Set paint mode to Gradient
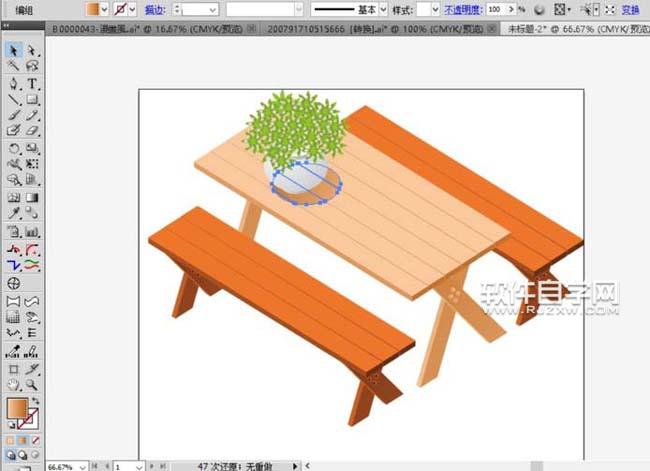The height and width of the screenshot is (471, 650). tap(23, 441)
